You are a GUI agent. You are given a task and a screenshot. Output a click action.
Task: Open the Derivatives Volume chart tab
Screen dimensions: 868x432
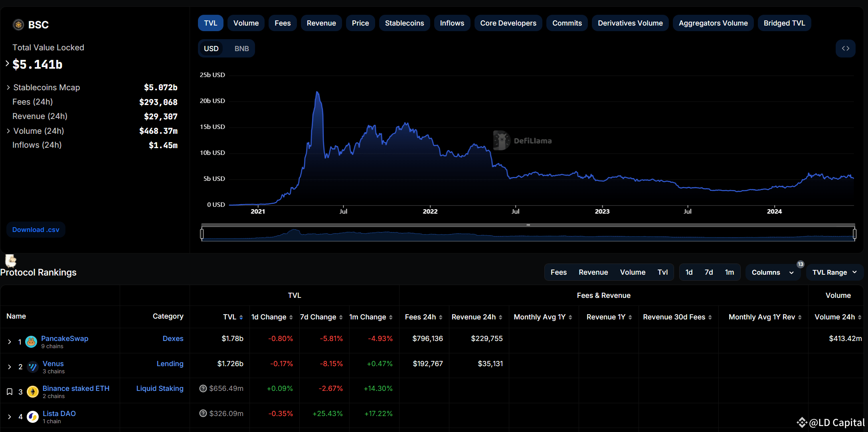click(630, 23)
